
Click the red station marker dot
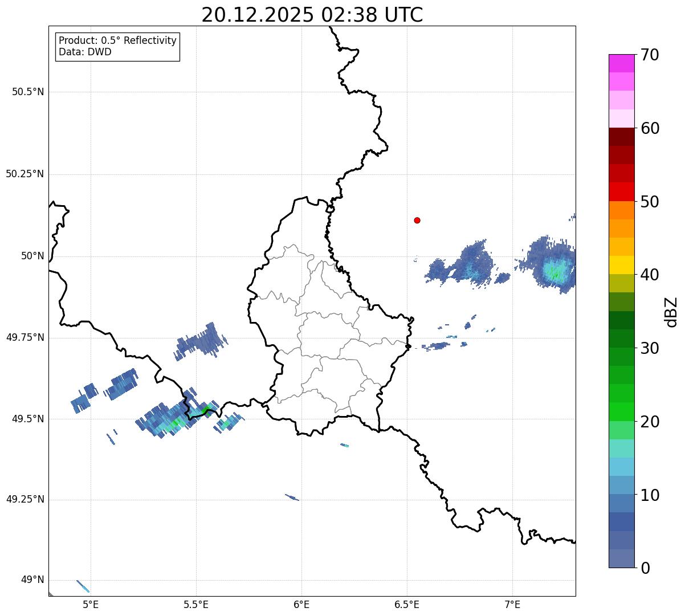point(417,221)
